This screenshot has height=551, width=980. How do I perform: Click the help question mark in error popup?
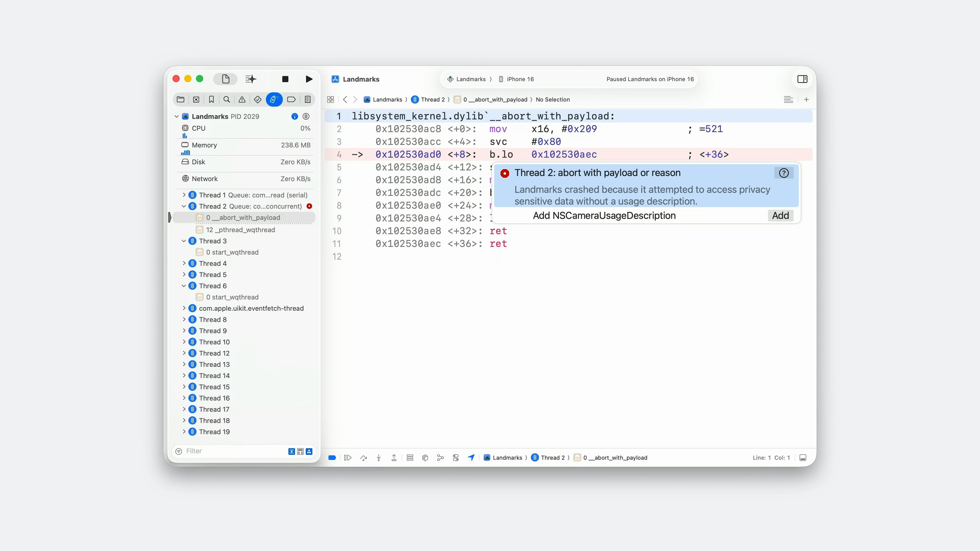pyautogui.click(x=784, y=173)
